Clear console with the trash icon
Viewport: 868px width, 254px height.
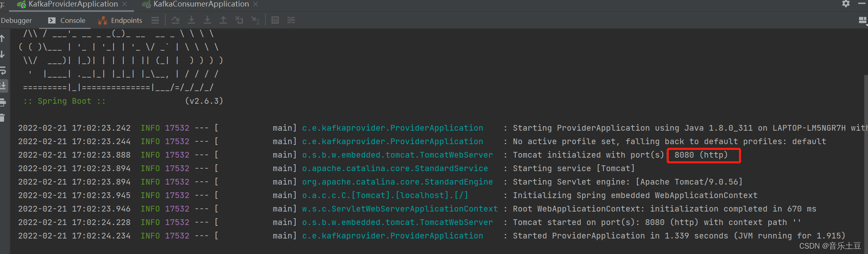[2, 118]
